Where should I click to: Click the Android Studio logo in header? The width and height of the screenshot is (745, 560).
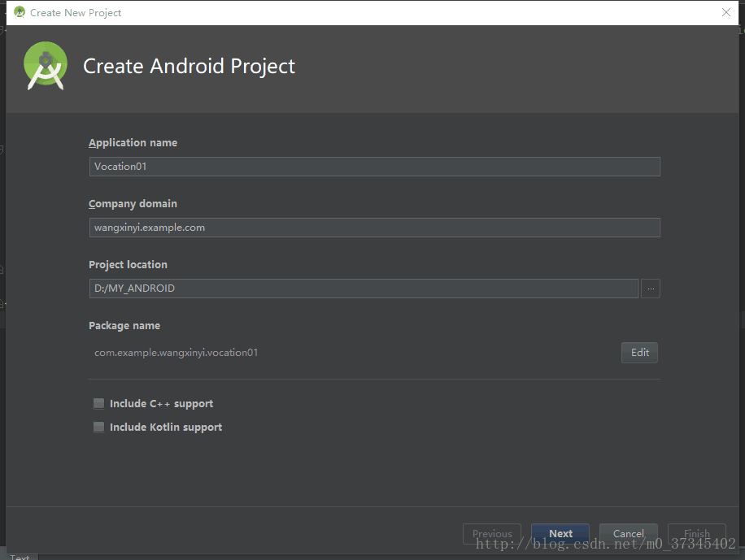point(46,66)
